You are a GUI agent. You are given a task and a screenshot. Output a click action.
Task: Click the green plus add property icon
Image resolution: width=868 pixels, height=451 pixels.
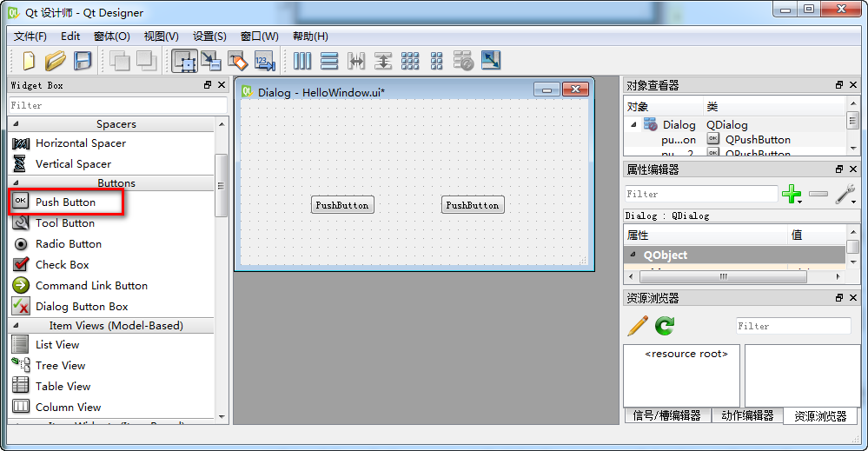click(x=792, y=195)
